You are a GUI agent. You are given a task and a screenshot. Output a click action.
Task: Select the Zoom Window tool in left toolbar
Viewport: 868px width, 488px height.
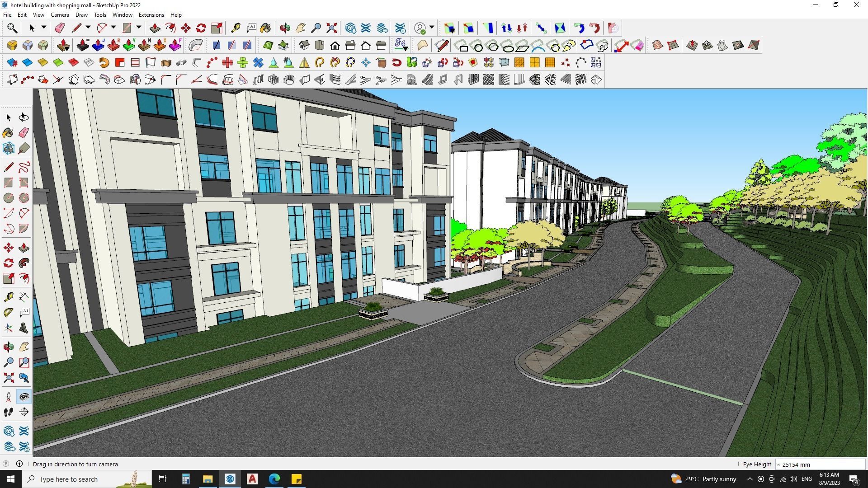point(24,362)
